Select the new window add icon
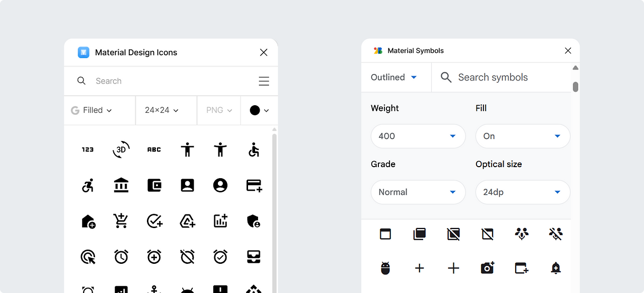The image size is (644, 293). (x=522, y=268)
